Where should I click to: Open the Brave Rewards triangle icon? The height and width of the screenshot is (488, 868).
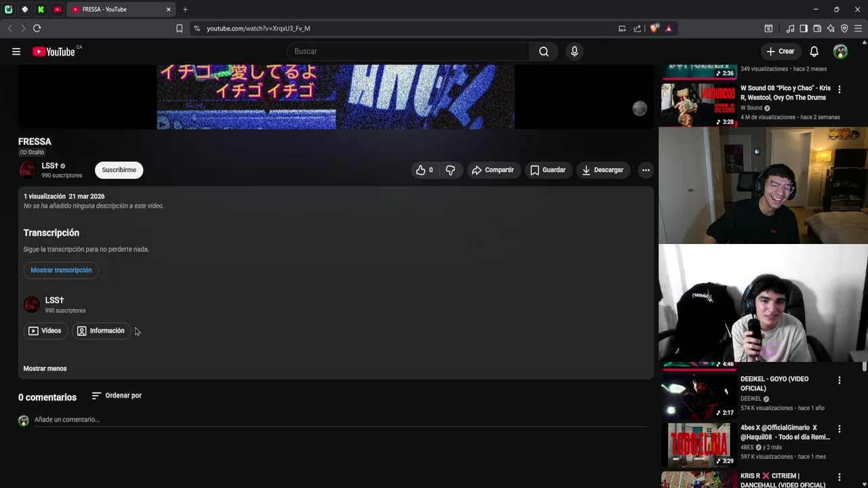[x=669, y=28]
